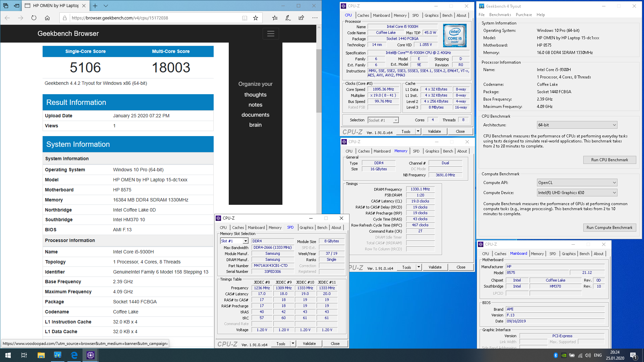This screenshot has height=362, width=644.
Task: Close the HP OMEN browser tab
Action: point(84,6)
